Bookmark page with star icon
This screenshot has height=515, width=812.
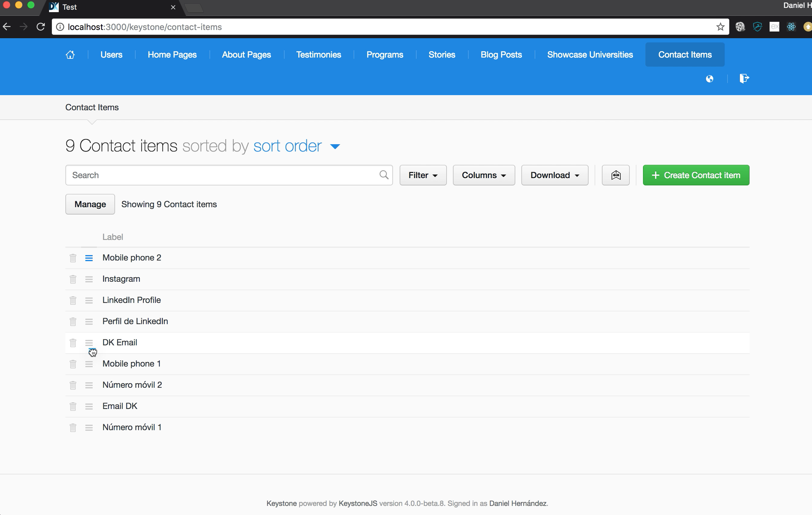[x=720, y=27]
